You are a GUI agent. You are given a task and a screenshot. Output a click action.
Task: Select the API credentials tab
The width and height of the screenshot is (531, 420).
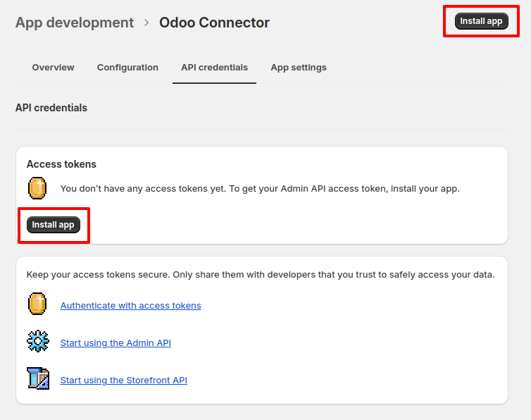pos(214,68)
